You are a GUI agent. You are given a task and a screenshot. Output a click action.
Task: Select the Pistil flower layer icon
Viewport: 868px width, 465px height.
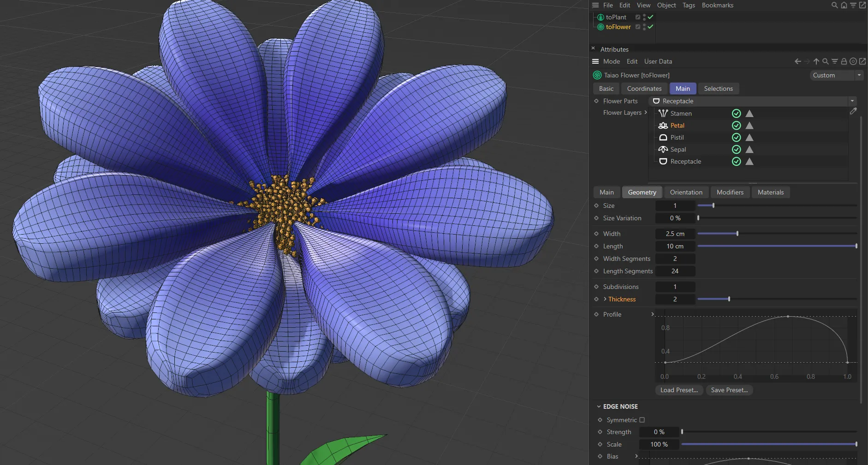[663, 137]
